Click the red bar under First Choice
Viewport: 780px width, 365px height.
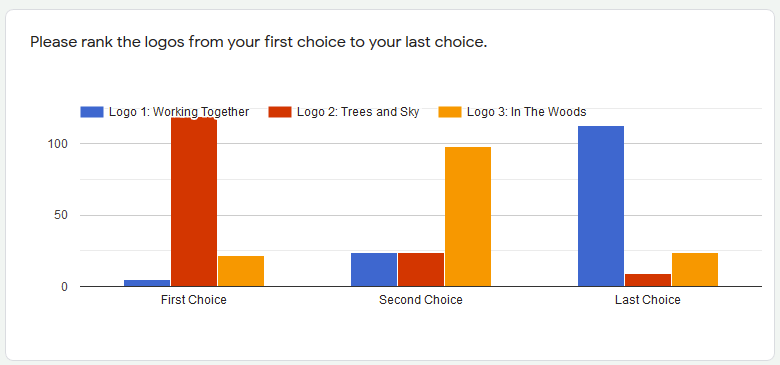point(194,202)
